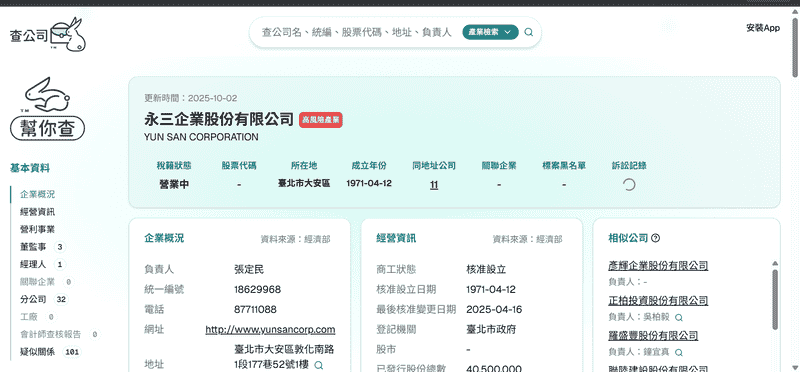The width and height of the screenshot is (800, 372).
Task: Click last change date 2025-04-16
Action: point(494,310)
